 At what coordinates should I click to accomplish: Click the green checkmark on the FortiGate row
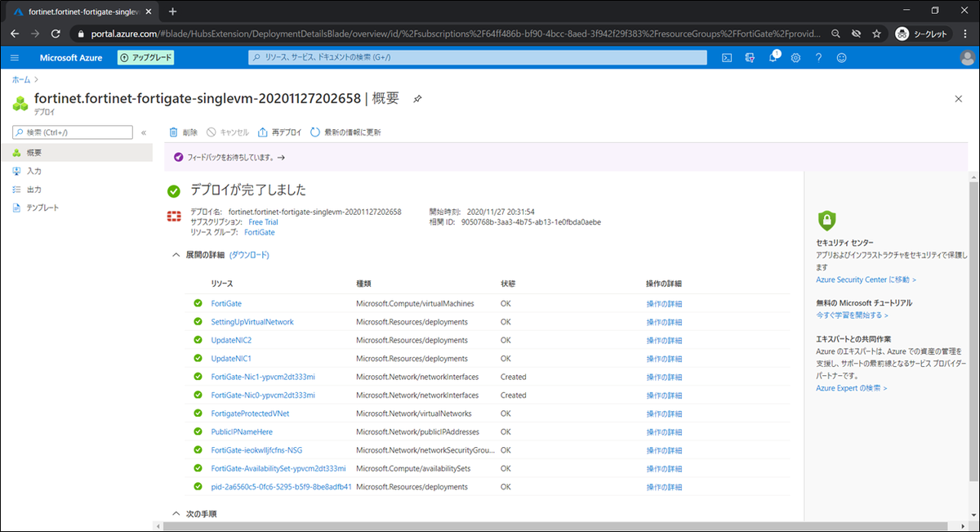coord(198,303)
